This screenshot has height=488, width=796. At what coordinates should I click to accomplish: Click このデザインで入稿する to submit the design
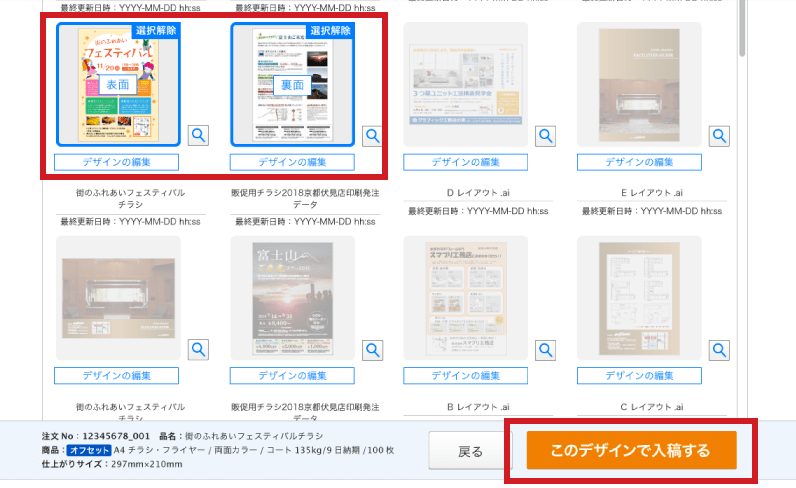point(631,451)
